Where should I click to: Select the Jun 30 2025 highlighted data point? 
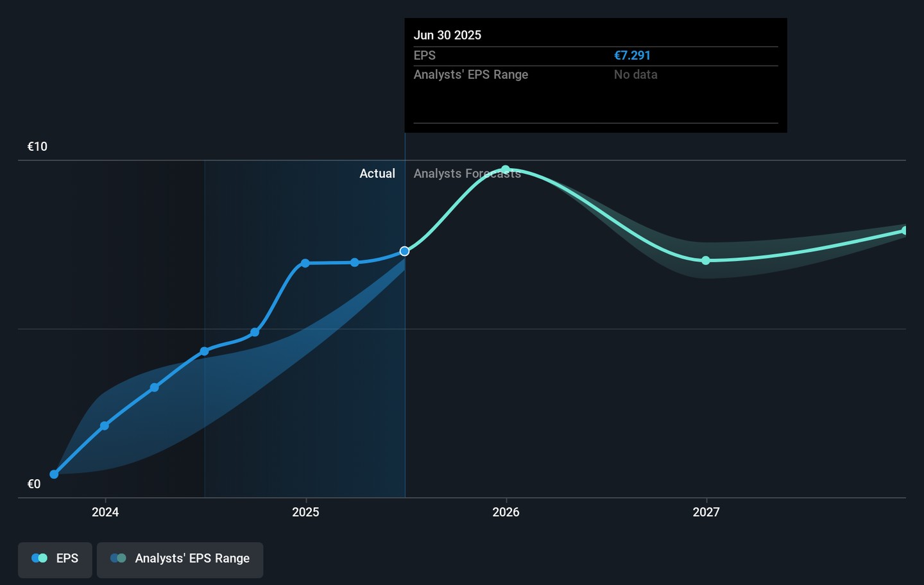coord(404,251)
